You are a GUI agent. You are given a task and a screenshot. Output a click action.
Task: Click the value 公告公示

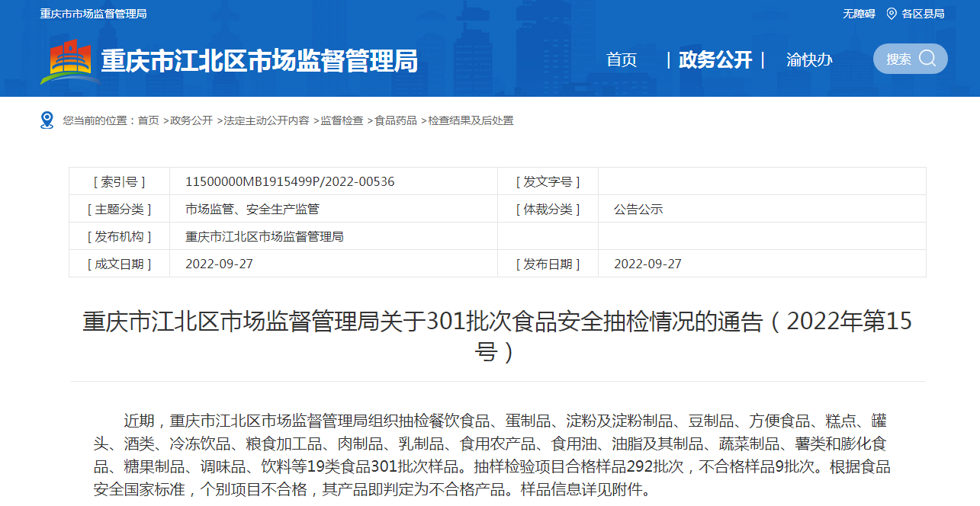click(x=638, y=209)
